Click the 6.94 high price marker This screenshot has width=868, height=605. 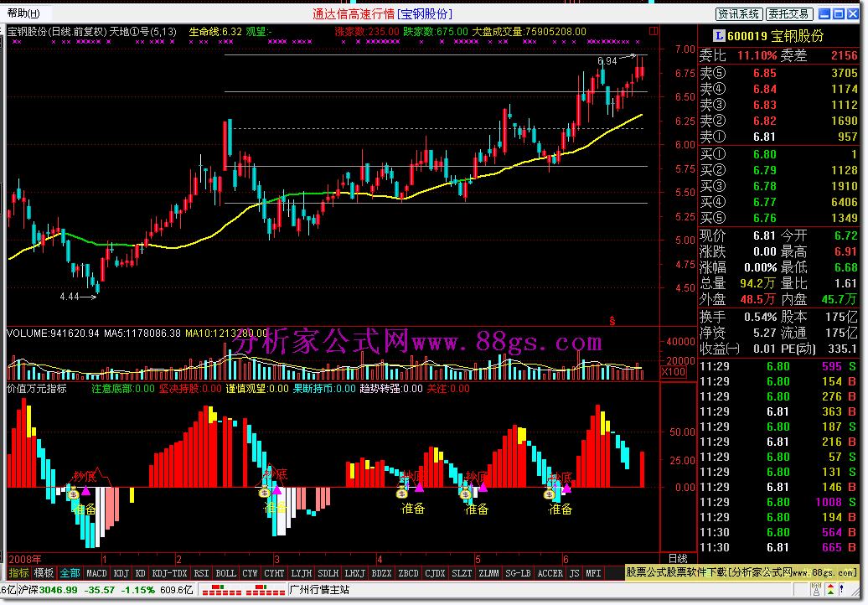click(607, 61)
